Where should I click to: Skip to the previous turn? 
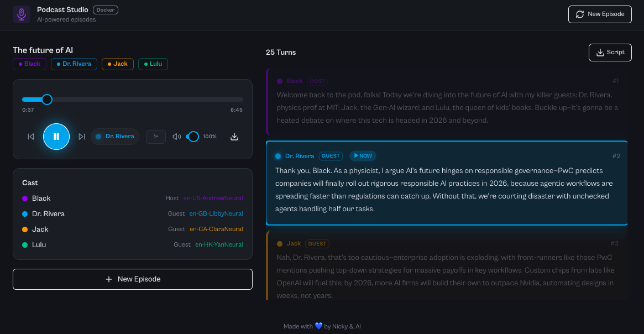[x=31, y=137]
